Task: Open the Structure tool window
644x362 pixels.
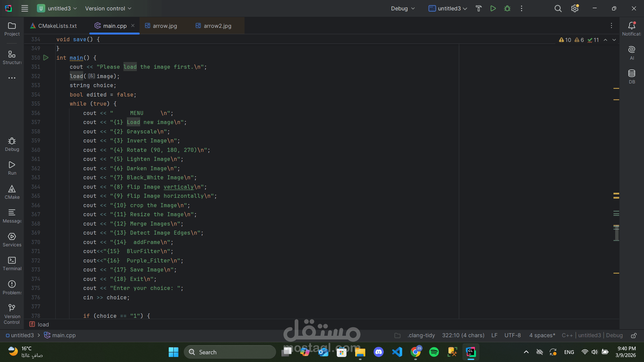Action: [x=12, y=57]
